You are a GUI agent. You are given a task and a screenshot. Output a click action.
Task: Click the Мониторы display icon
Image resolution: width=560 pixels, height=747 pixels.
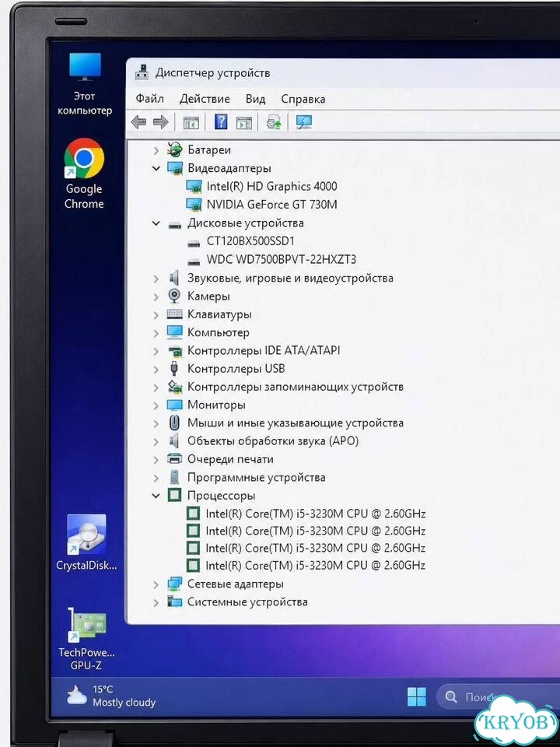coord(175,405)
